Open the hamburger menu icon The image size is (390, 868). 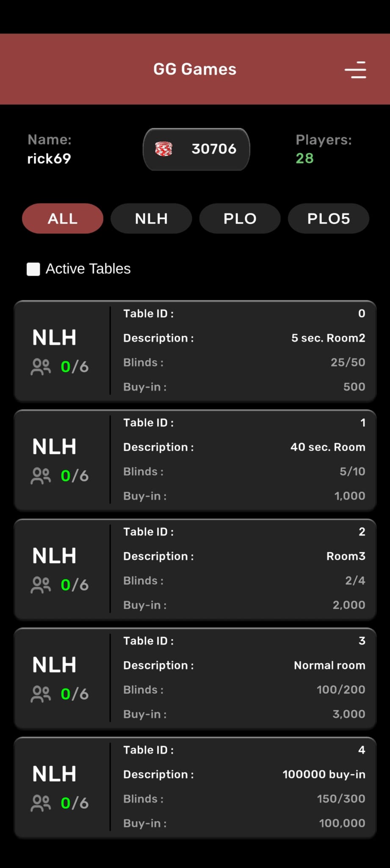[355, 70]
